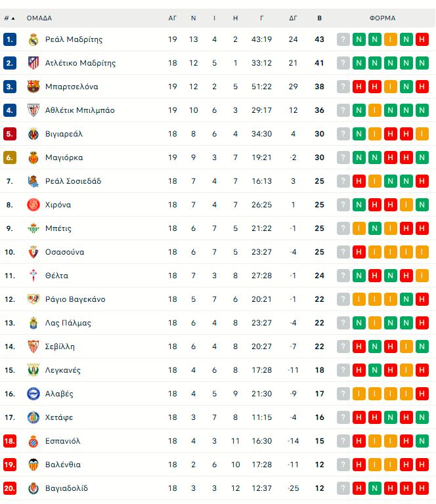
Task: Sort table by the # rank column
Action: [x=9, y=18]
